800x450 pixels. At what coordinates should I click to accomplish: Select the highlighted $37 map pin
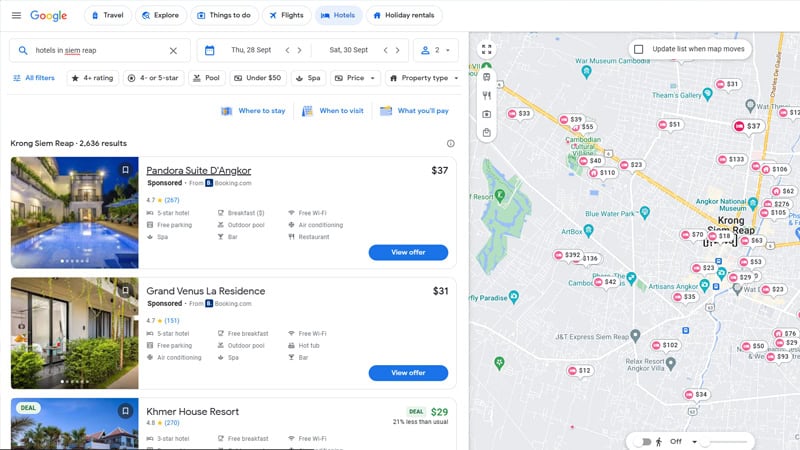tap(748, 126)
